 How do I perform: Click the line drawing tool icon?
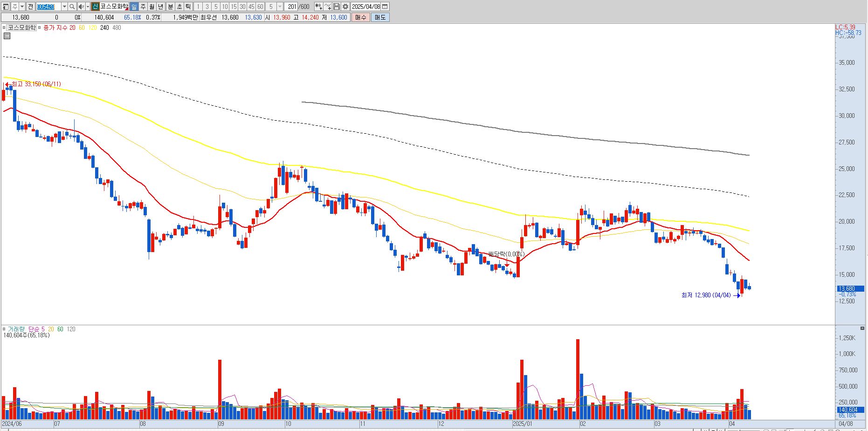(328, 7)
